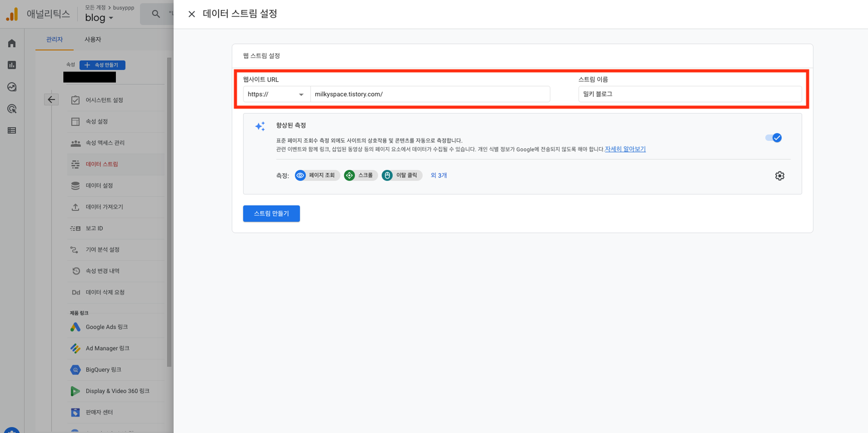Image resolution: width=868 pixels, height=433 pixels.
Task: Open the Advertising icon in sidebar
Action: click(x=12, y=109)
